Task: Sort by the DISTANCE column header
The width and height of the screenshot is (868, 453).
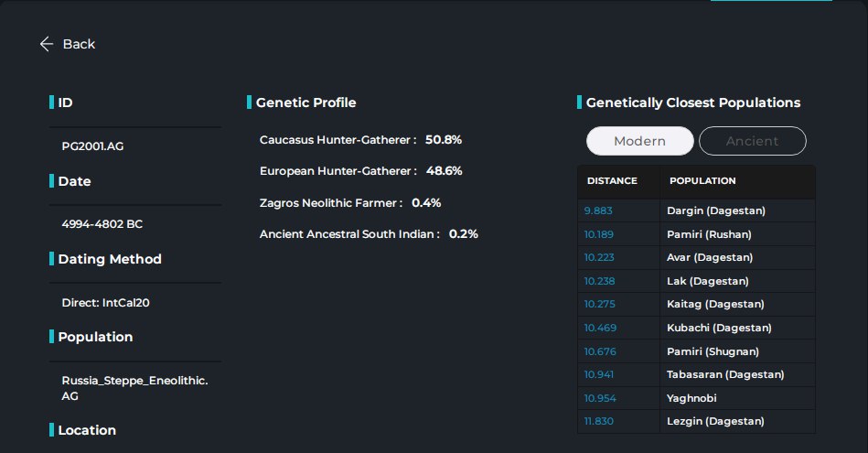Action: pos(612,181)
